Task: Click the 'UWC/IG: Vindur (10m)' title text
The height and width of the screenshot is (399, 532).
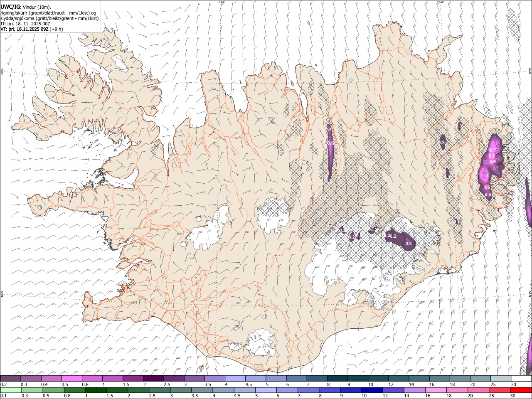Action: click(x=26, y=7)
